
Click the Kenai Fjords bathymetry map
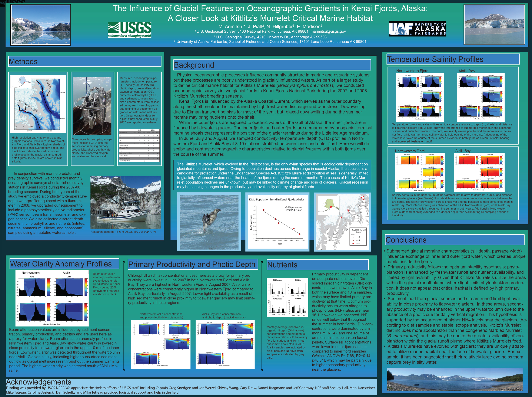[38, 104]
